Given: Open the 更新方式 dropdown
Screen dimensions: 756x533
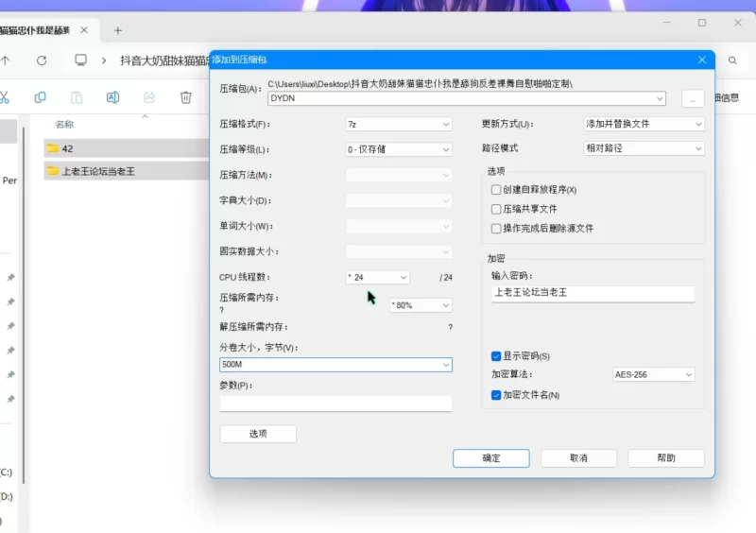Looking at the screenshot, I should (x=644, y=124).
